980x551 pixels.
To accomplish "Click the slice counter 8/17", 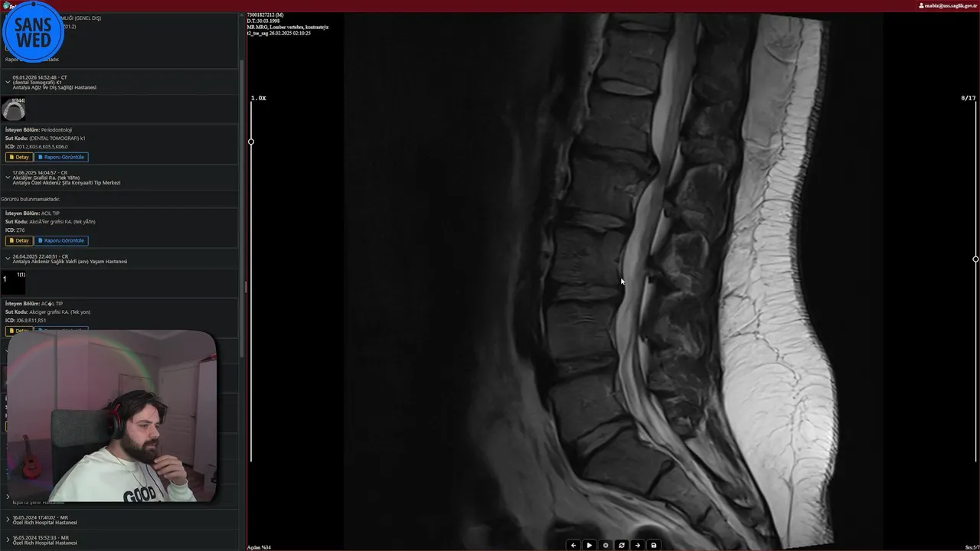I will 969,98.
